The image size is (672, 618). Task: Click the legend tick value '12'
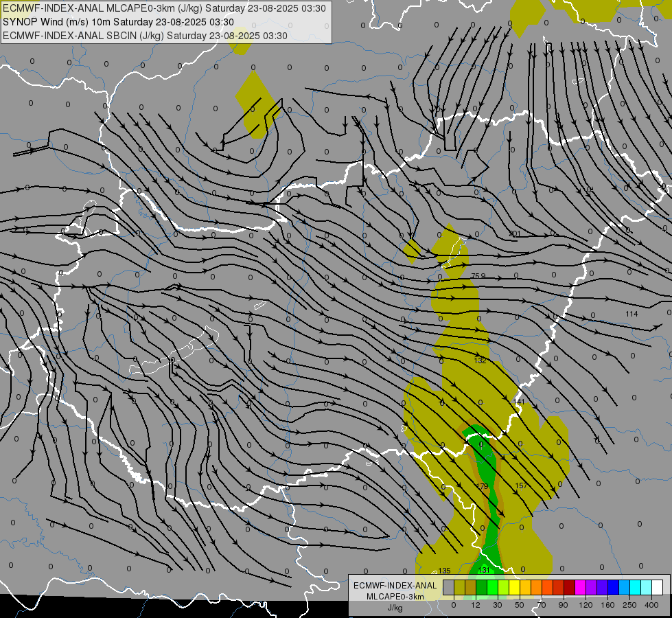click(x=476, y=605)
